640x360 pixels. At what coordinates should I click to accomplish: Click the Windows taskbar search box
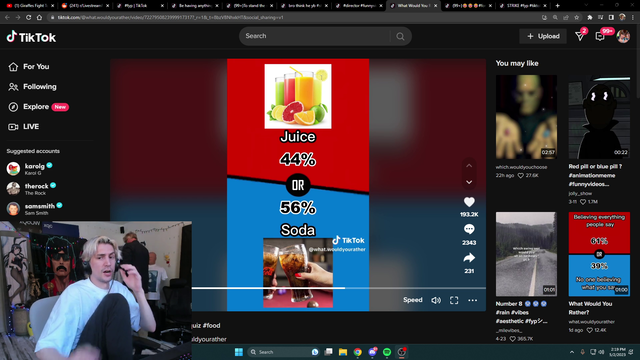284,352
